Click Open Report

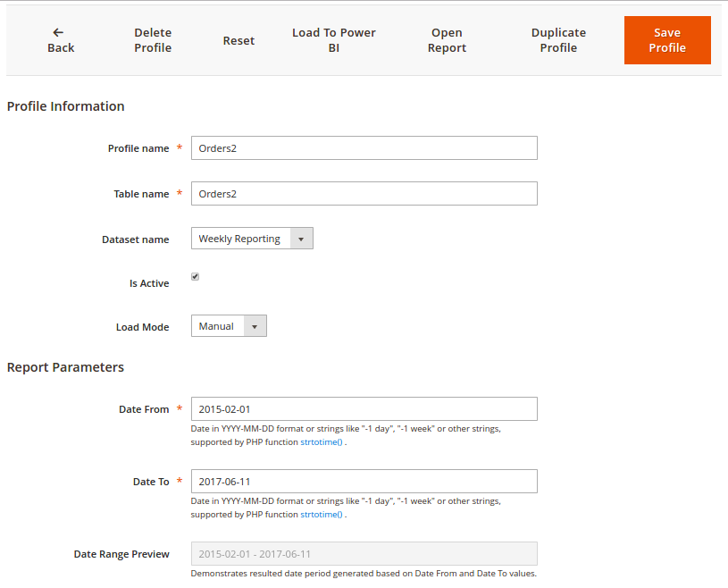coord(447,40)
